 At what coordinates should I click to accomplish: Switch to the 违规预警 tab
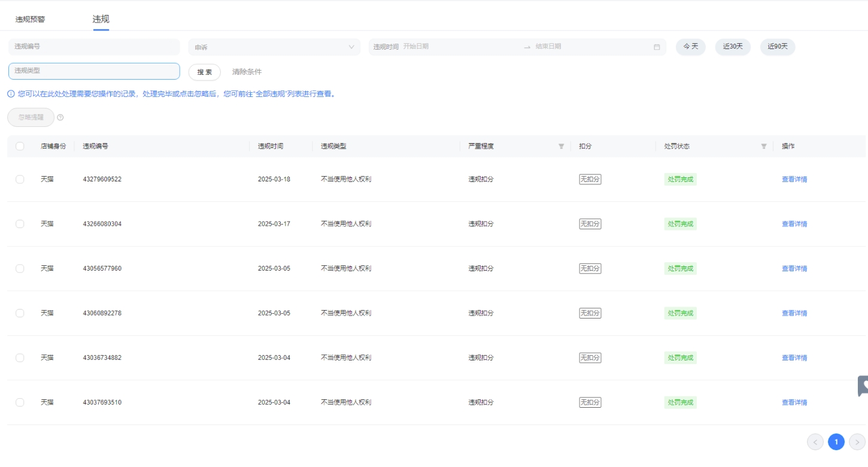(30, 19)
